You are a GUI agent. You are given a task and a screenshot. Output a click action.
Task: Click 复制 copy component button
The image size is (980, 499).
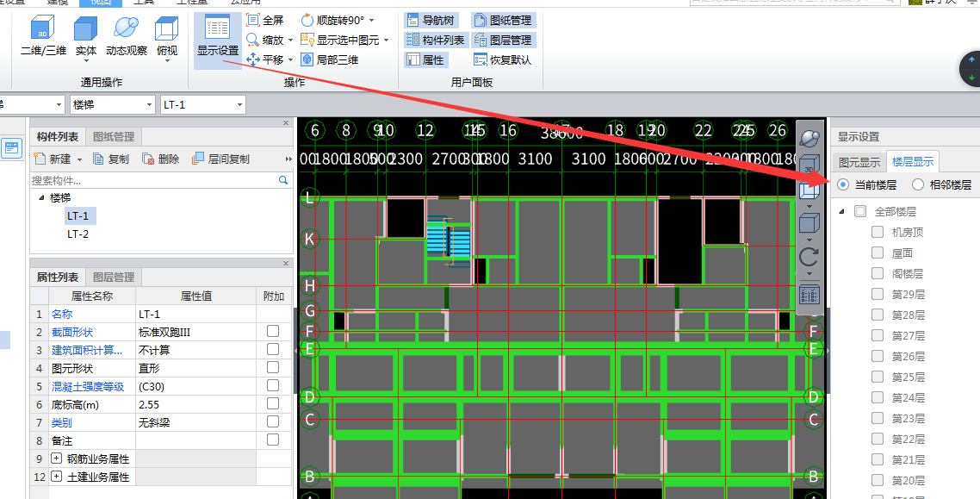[110, 159]
